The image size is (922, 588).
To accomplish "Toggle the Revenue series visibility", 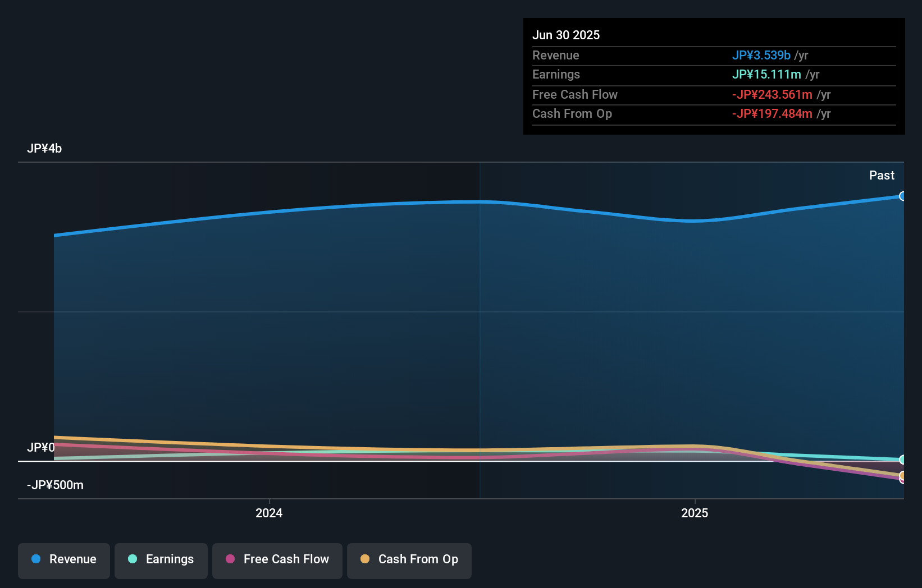I will coord(63,560).
